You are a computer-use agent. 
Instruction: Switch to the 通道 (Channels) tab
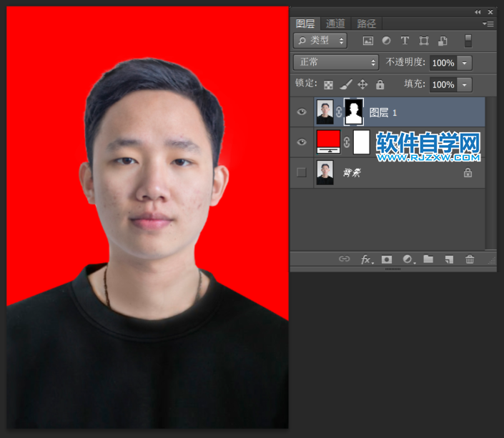(x=335, y=24)
